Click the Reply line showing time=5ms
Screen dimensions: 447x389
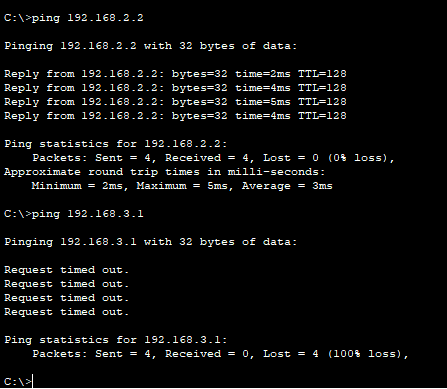175,102
